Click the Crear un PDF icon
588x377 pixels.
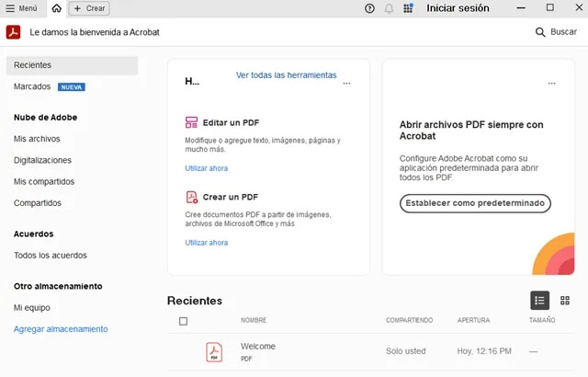tap(192, 197)
